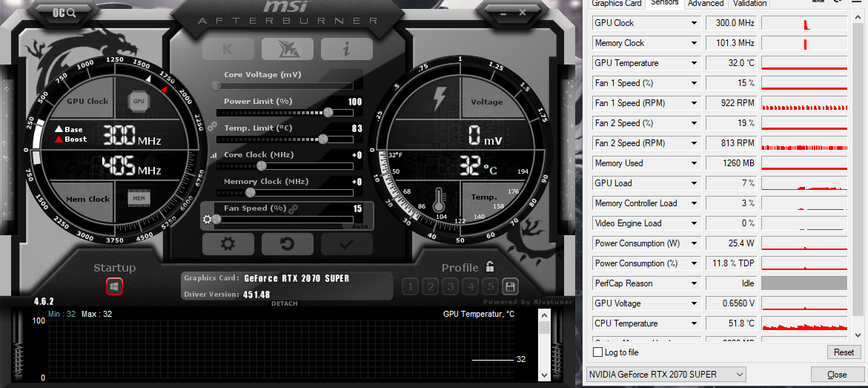Click the Driver Version 451.48 text
868x388 pixels.
click(227, 295)
